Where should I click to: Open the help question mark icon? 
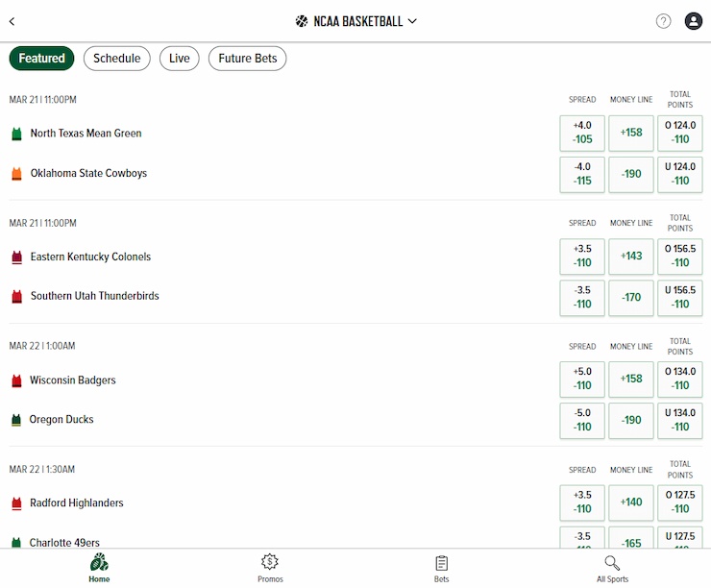[x=663, y=21]
